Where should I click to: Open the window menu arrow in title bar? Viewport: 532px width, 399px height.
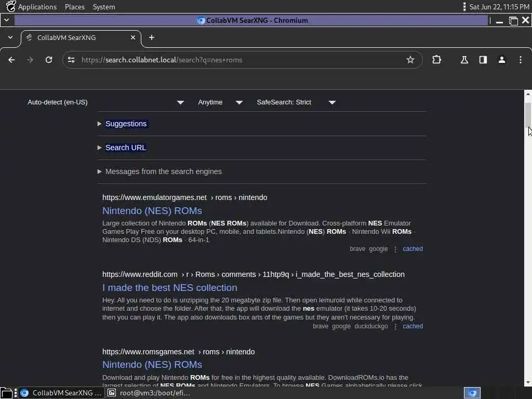point(6,20)
